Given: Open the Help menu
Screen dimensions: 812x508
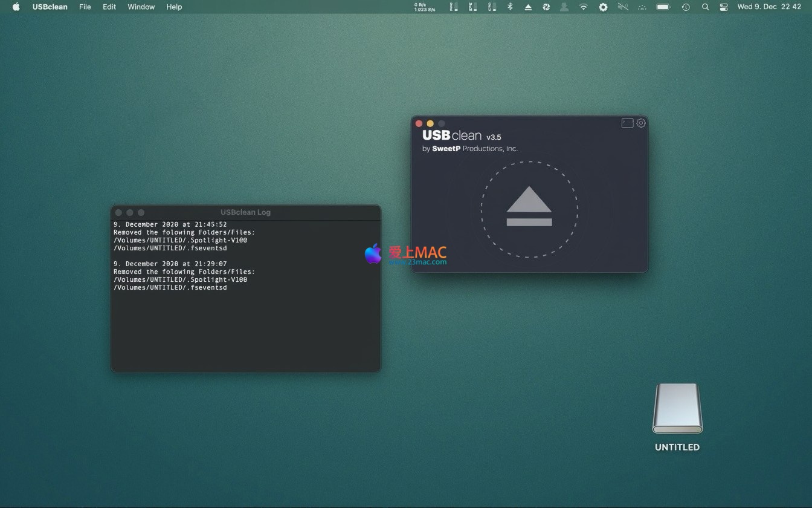Looking at the screenshot, I should point(174,7).
